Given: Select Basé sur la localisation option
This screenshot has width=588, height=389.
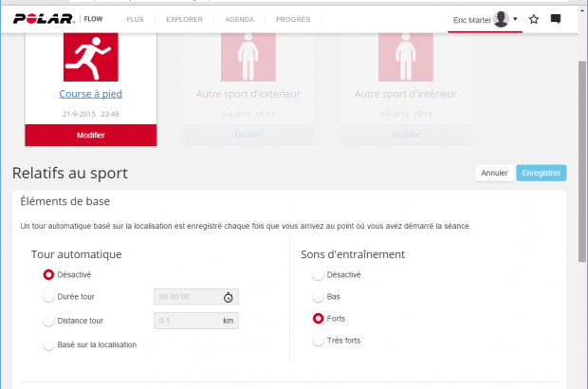Looking at the screenshot, I should click(x=49, y=344).
